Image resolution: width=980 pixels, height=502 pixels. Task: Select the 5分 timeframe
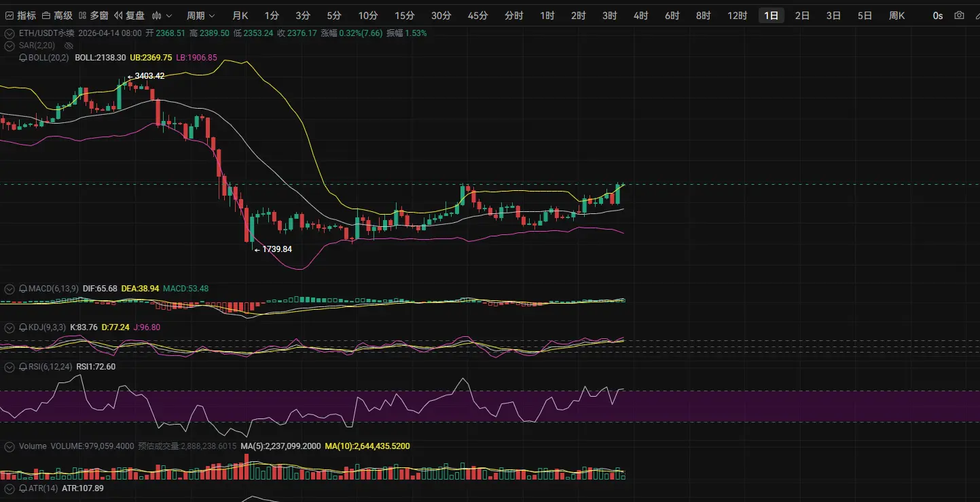[334, 15]
